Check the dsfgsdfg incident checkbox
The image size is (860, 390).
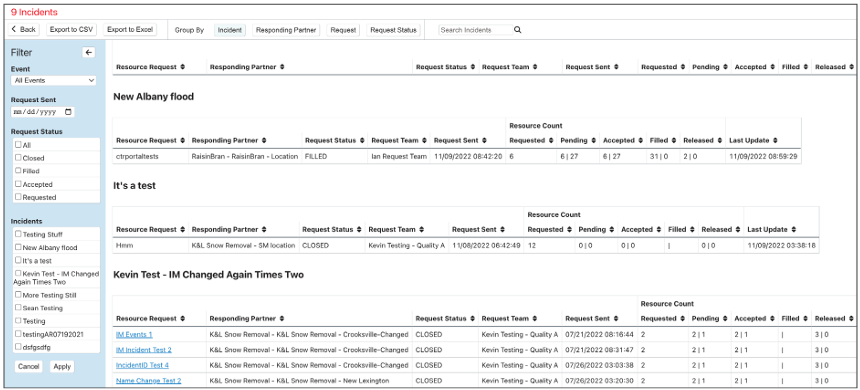pyautogui.click(x=18, y=347)
